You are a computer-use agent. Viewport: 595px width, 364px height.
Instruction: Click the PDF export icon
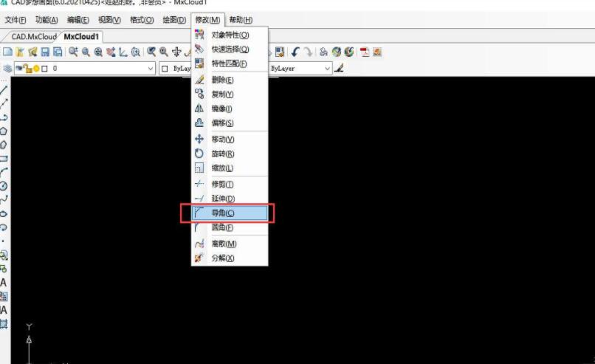pyautogui.click(x=365, y=52)
